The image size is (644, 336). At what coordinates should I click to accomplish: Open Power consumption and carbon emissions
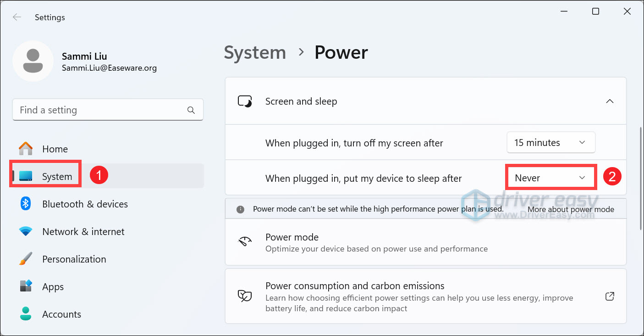click(x=355, y=286)
